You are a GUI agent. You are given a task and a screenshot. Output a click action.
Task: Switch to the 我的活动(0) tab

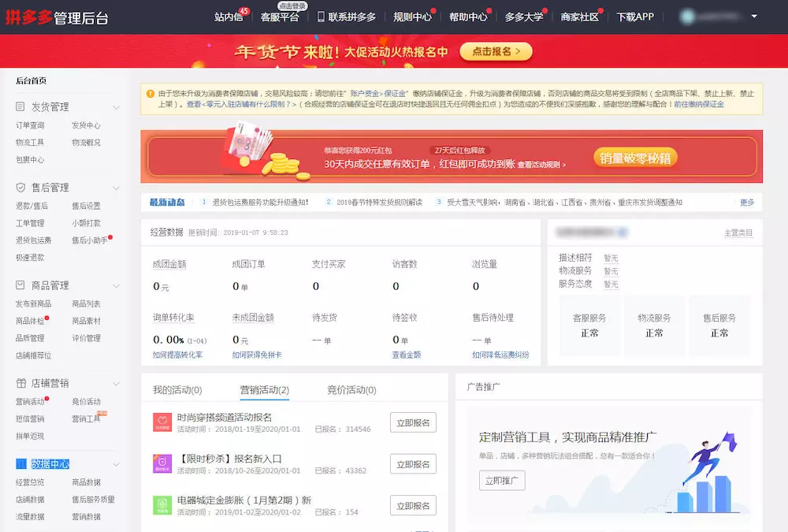pyautogui.click(x=177, y=390)
